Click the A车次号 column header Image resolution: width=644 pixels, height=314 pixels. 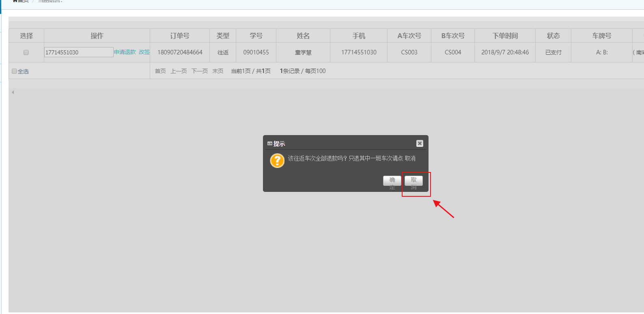[x=409, y=36]
